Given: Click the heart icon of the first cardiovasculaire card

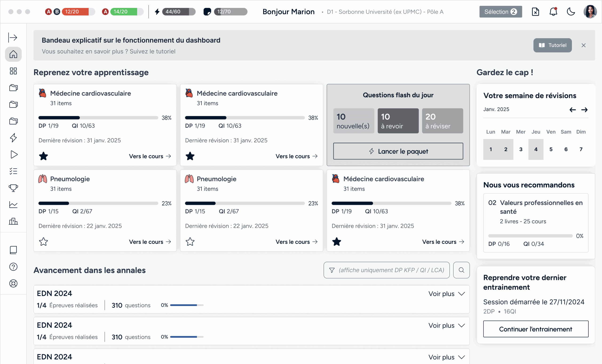Looking at the screenshot, I should [43, 93].
